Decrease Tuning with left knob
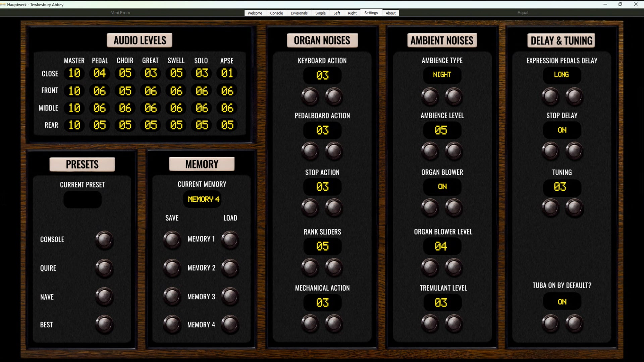The height and width of the screenshot is (362, 644). point(550,208)
